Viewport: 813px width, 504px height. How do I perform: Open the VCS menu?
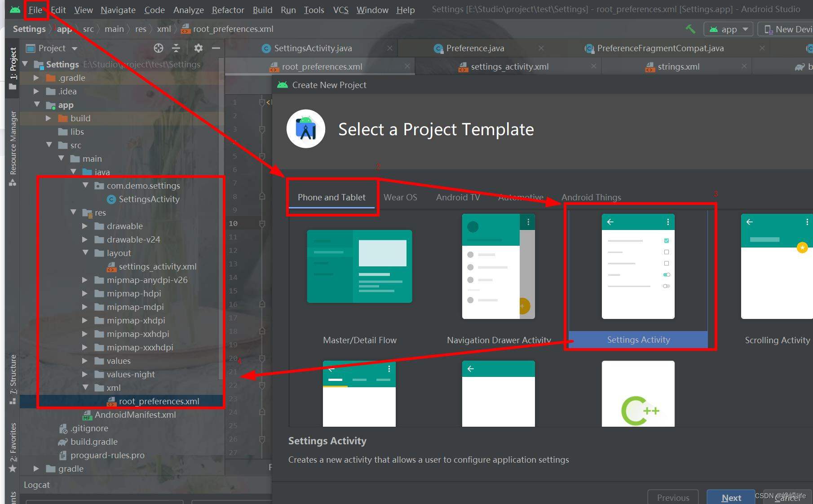pos(341,10)
